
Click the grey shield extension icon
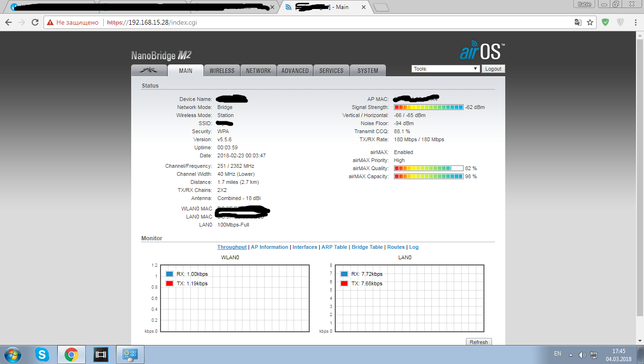click(620, 22)
